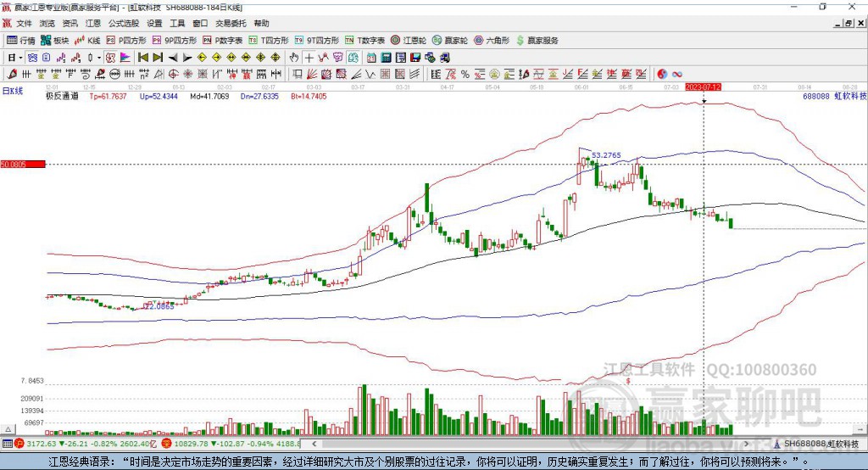
Task: Open the 江恩 menu
Action: (x=93, y=23)
